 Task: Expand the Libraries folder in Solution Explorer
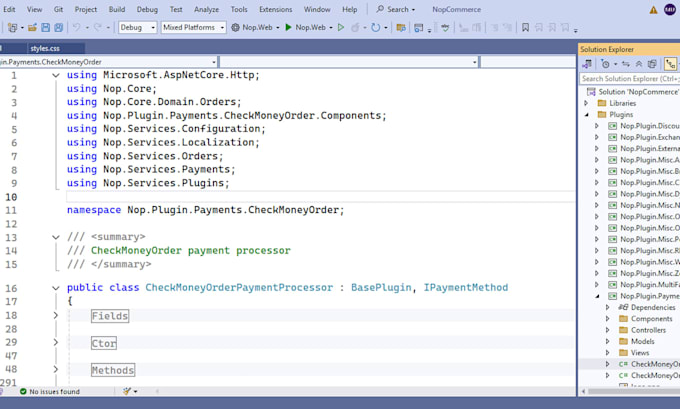[586, 103]
